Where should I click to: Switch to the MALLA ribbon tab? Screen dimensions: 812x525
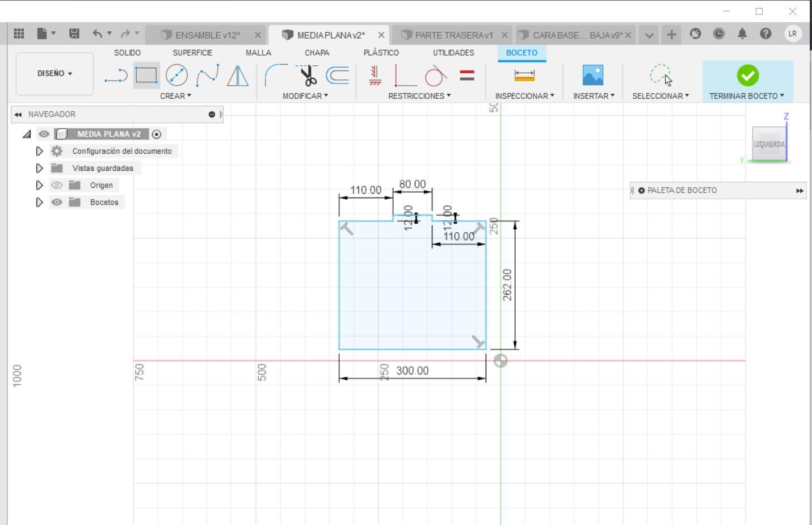258,53
